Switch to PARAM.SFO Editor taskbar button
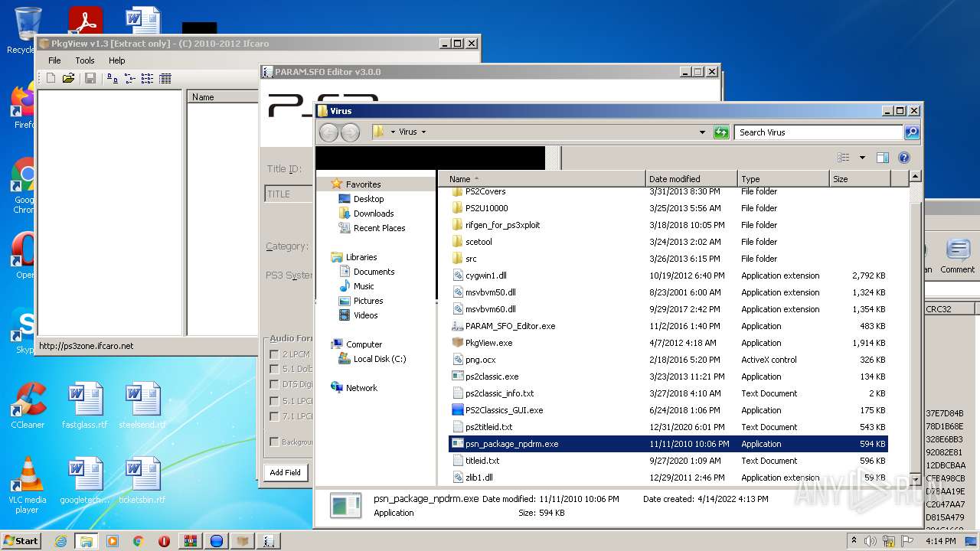The height and width of the screenshot is (551, 980). tap(269, 541)
